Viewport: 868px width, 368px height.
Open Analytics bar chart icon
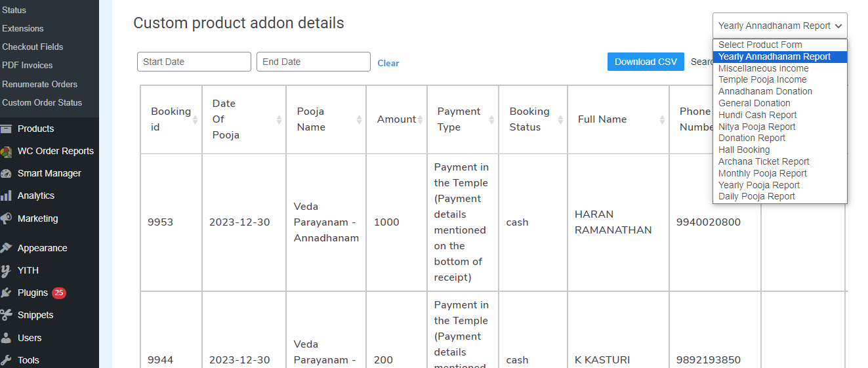(6, 196)
